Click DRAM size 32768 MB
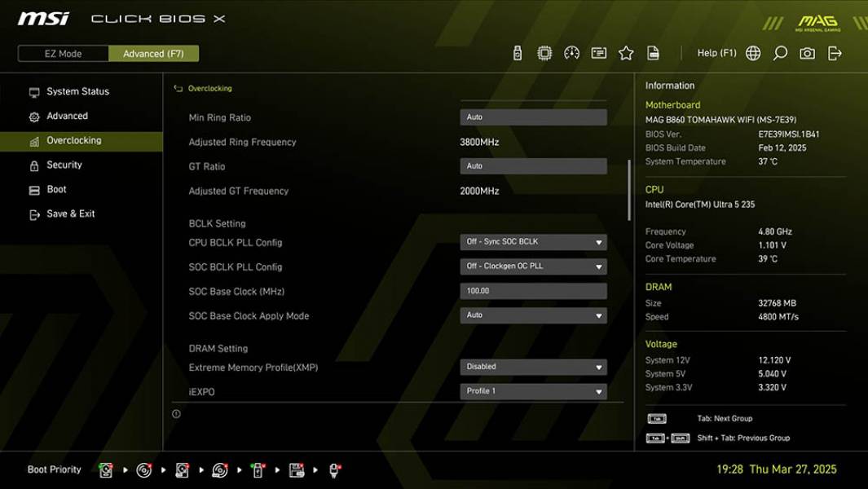868x489 pixels. (x=778, y=303)
